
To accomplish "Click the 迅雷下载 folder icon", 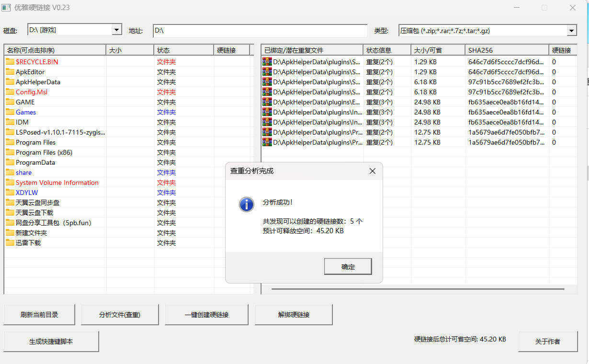I will [x=10, y=243].
